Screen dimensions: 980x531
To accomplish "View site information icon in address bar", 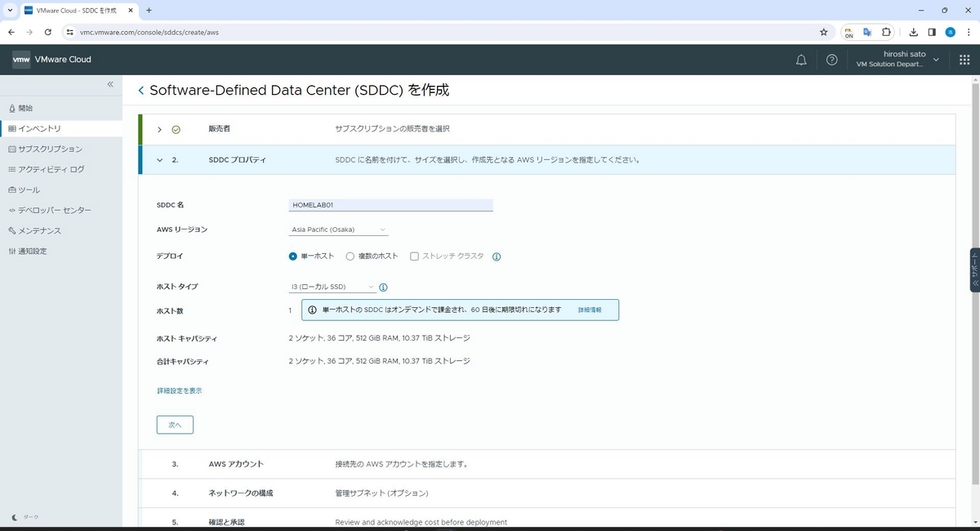I will click(70, 32).
